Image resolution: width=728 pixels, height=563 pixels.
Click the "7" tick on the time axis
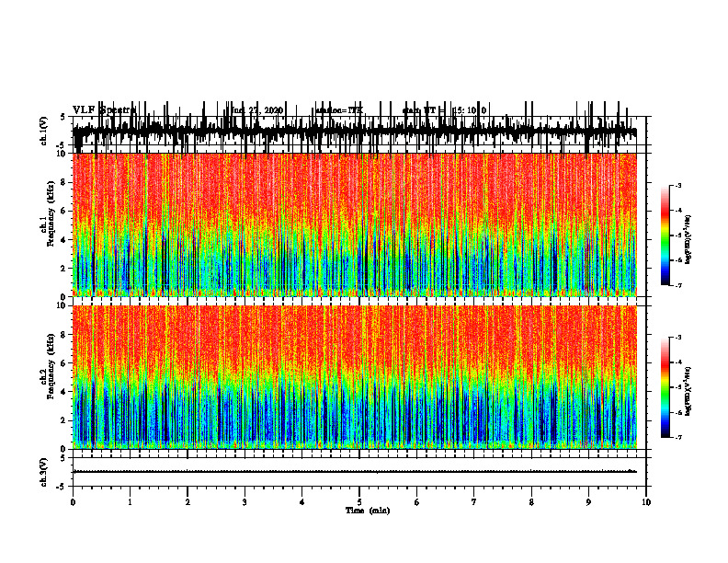click(x=474, y=502)
